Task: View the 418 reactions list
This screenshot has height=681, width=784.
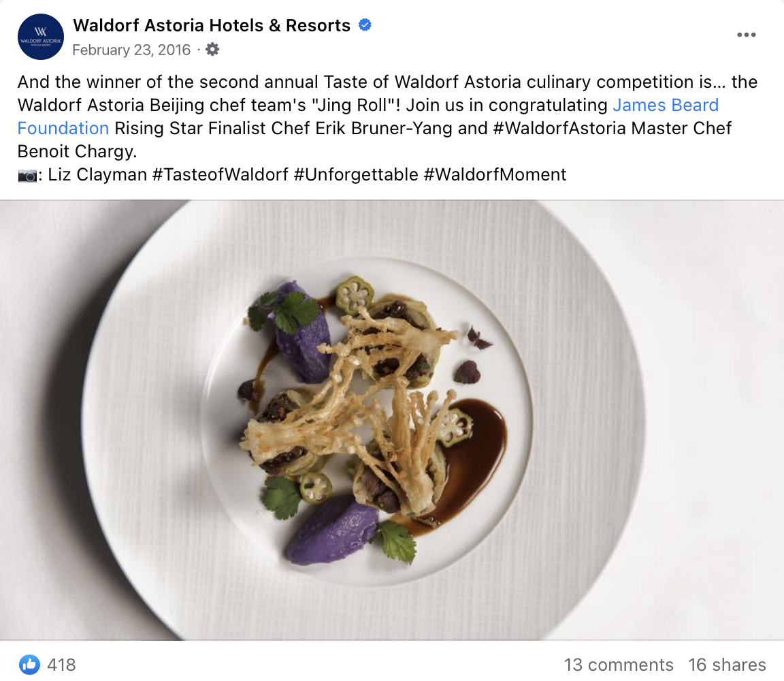Action: point(61,665)
